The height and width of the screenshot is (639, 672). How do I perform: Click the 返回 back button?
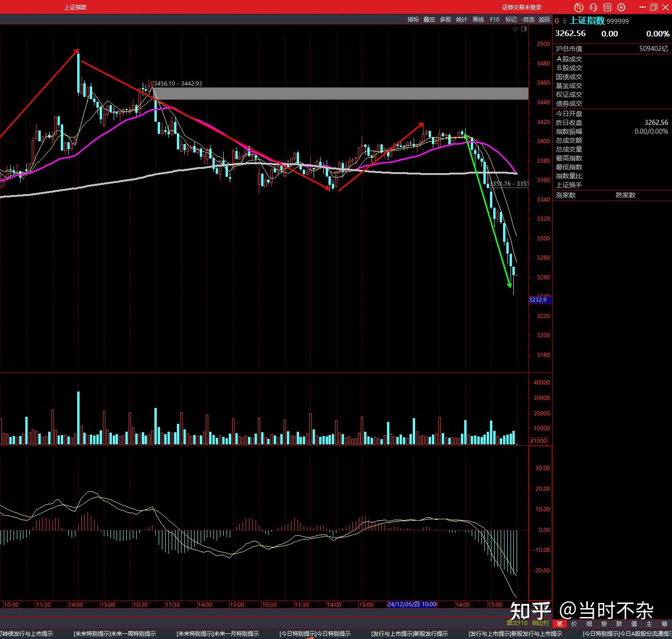[544, 19]
